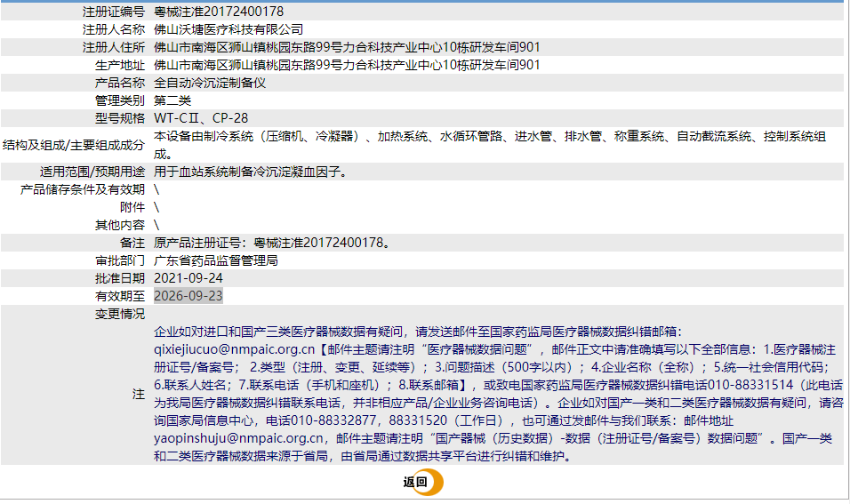850x504 pixels.
Task: Click the 注册人名称 field label
Action: click(x=113, y=29)
